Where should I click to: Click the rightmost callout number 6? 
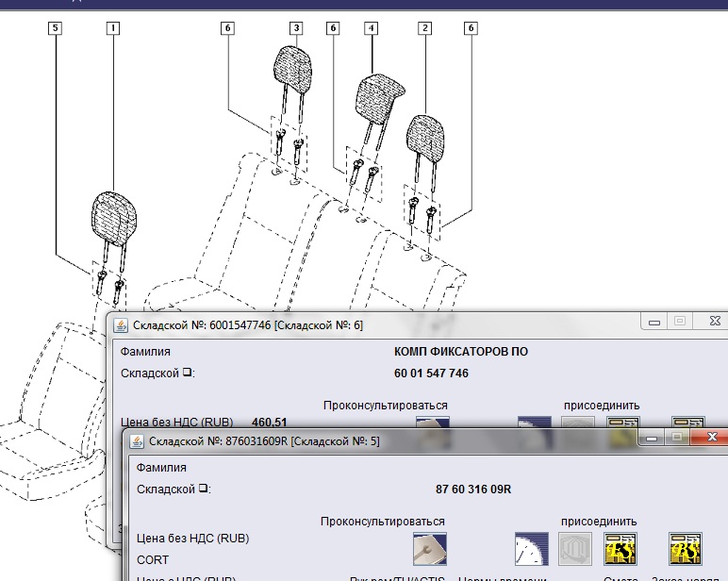tap(471, 29)
